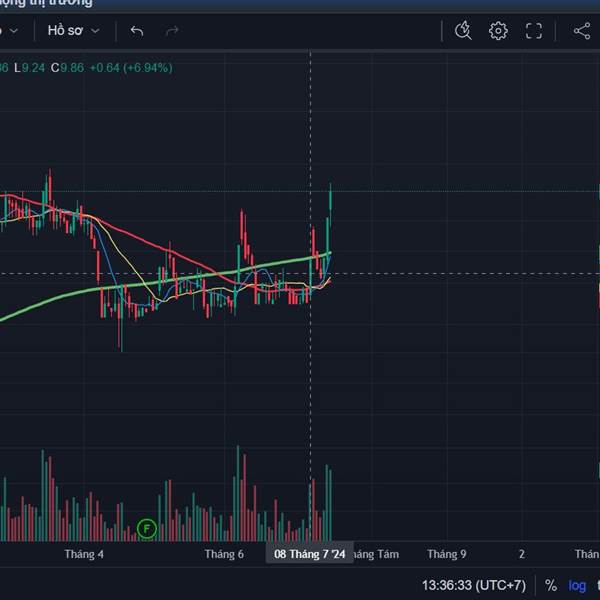Image resolution: width=600 pixels, height=600 pixels.
Task: Click the Tháng 6 axis label
Action: click(224, 554)
